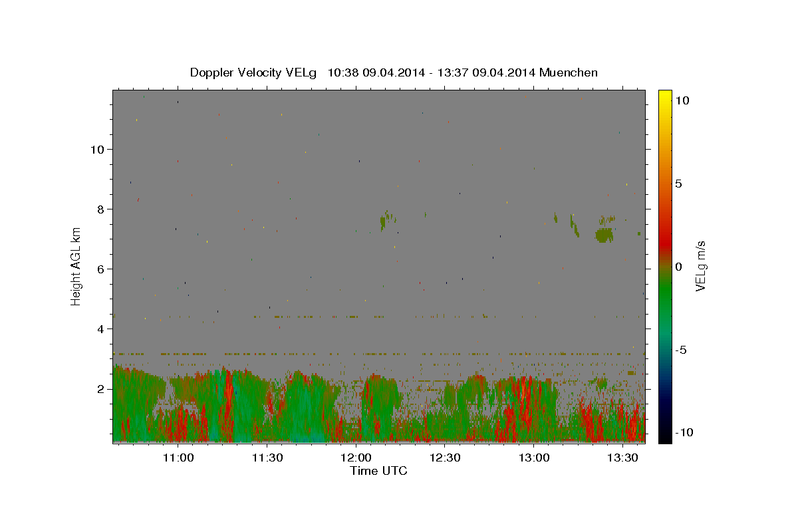798x532 pixels.
Task: Click the 2 km height tick label
Action: pyautogui.click(x=101, y=388)
